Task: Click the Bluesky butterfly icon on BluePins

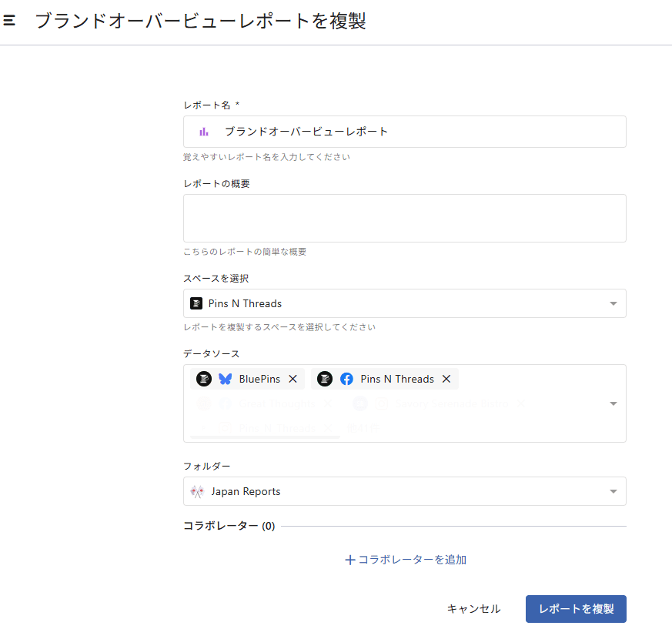Action: 225,379
